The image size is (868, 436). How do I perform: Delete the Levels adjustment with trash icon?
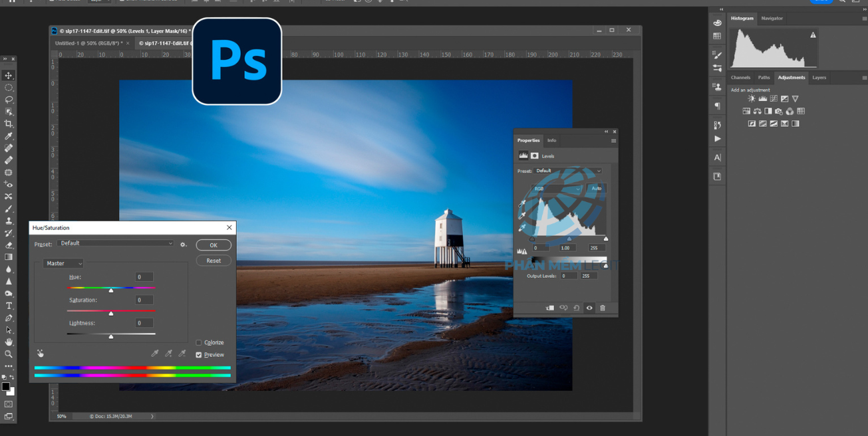pyautogui.click(x=603, y=308)
